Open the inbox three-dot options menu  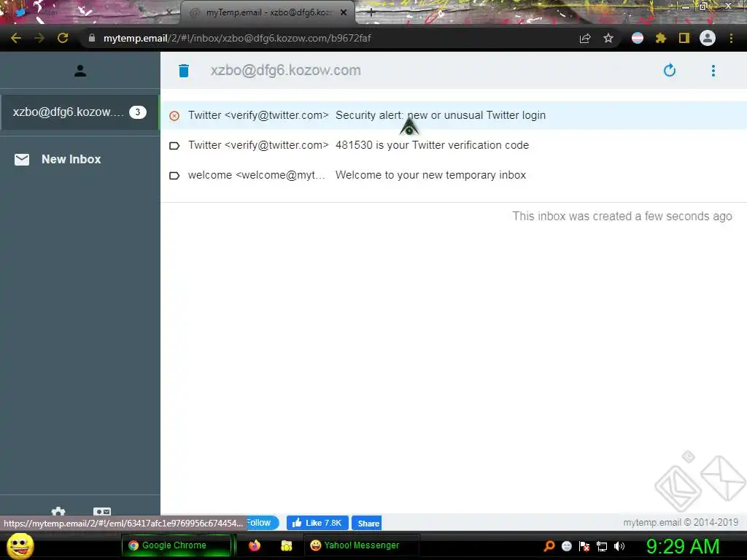point(713,71)
